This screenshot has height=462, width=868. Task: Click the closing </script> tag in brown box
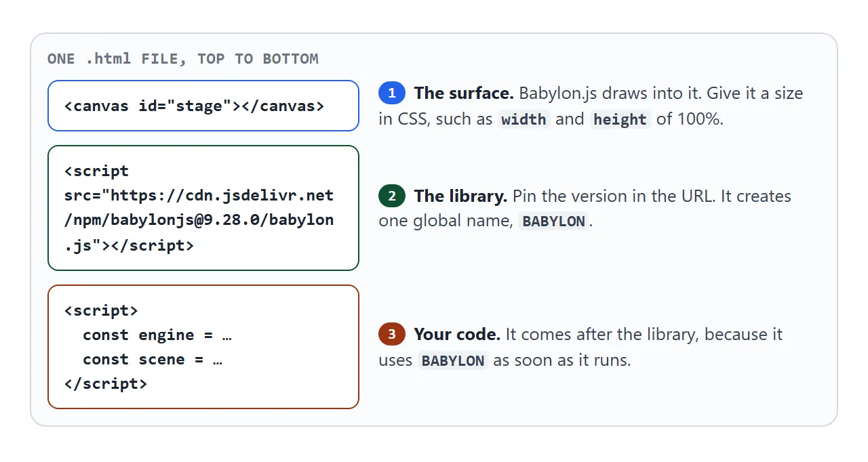pos(106,384)
